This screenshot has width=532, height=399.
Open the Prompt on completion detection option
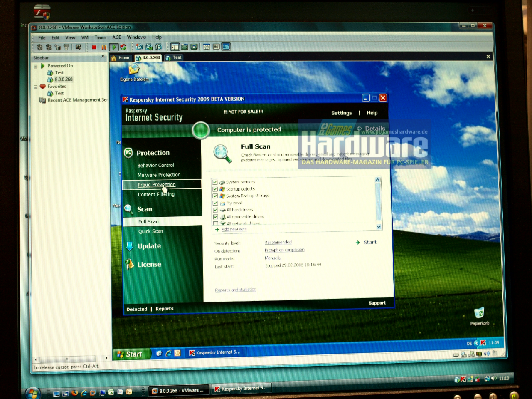285,250
